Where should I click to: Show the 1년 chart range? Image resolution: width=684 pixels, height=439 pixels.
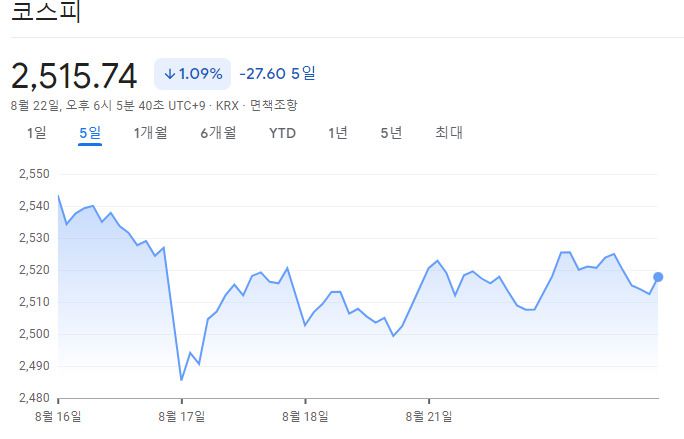click(338, 133)
